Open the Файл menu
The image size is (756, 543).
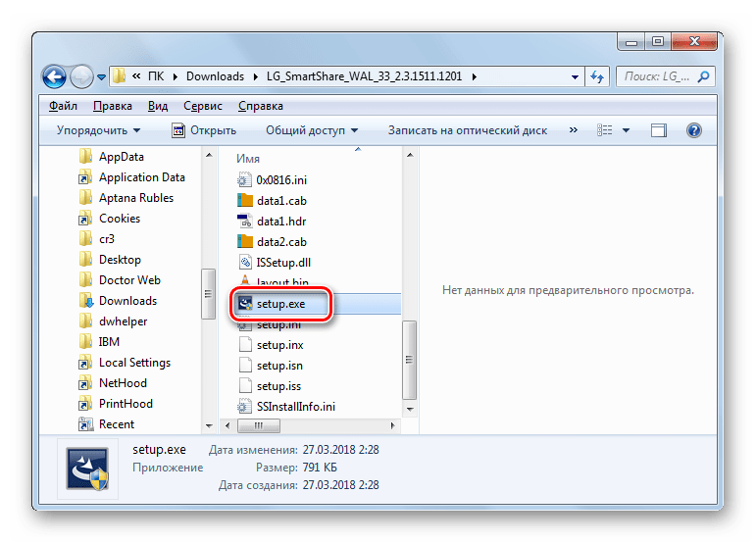(x=63, y=106)
